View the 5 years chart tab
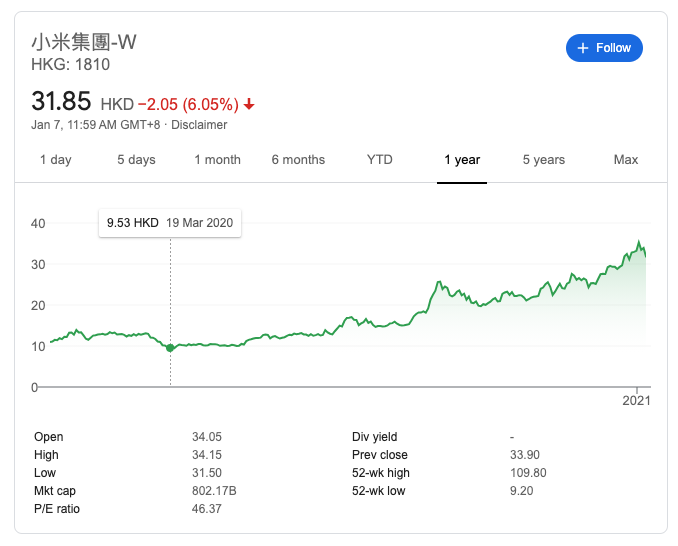Viewport: 678px width, 546px height. [544, 160]
